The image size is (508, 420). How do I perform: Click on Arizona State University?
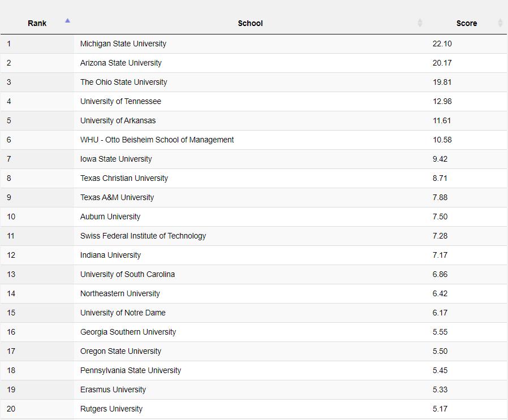tap(120, 63)
